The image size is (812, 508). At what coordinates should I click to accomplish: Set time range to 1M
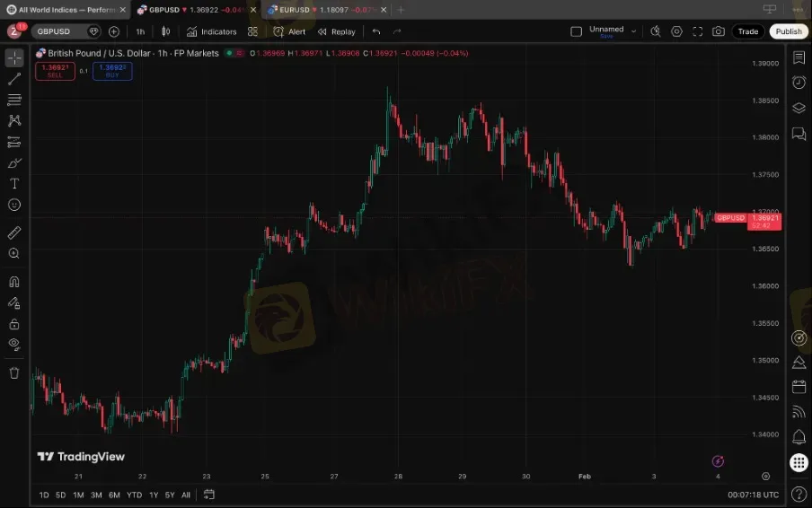[x=78, y=495]
